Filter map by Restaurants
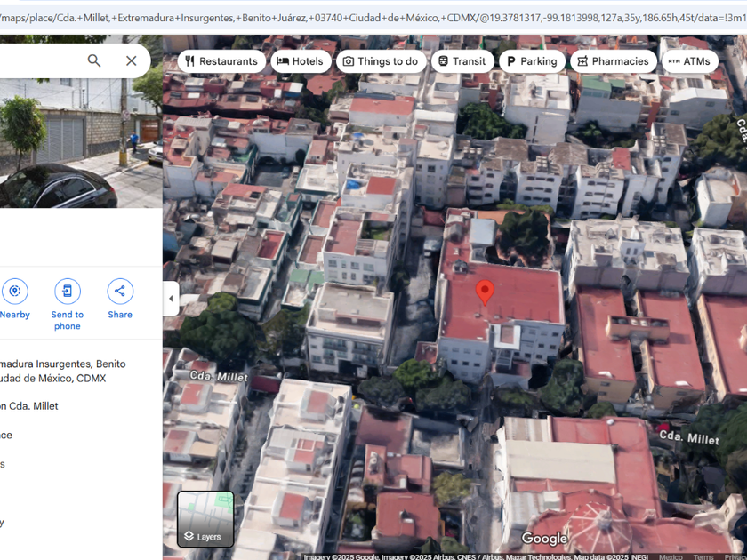 pyautogui.click(x=221, y=61)
